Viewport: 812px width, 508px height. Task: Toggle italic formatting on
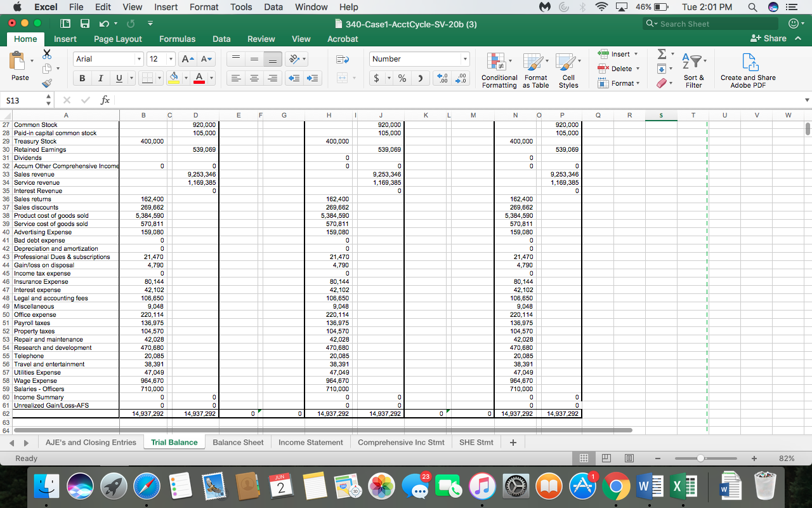[101, 77]
